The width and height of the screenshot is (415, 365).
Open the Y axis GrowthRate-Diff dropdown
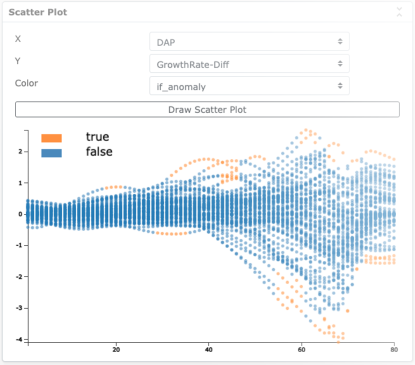pyautogui.click(x=249, y=64)
